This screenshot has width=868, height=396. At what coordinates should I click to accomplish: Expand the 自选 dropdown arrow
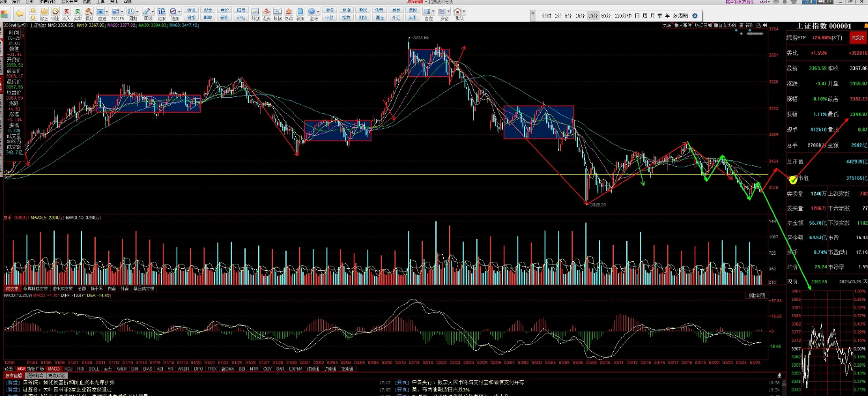tap(108, 12)
